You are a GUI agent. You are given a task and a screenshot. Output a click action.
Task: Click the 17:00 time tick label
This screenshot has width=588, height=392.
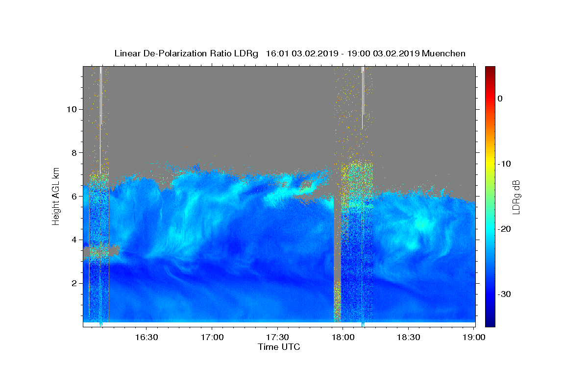[x=212, y=338]
